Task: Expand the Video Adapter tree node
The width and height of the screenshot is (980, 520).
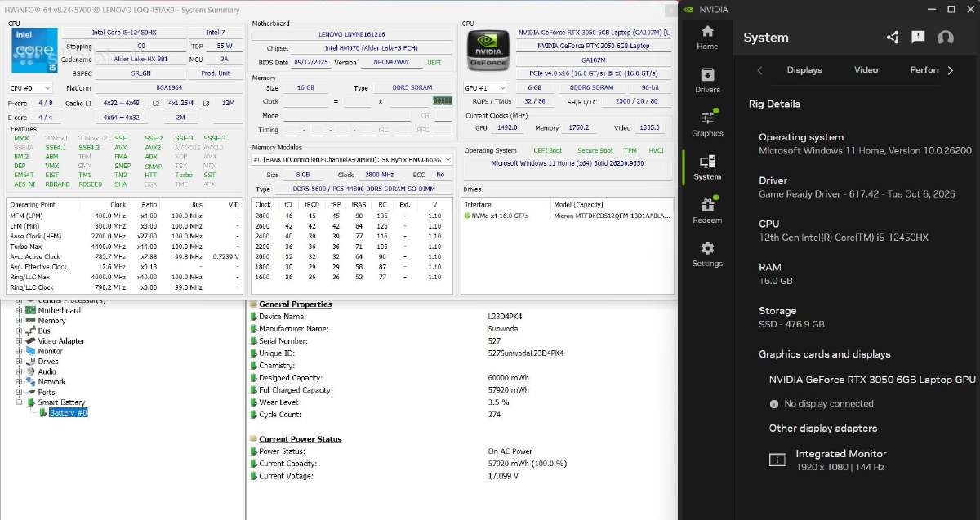Action: pyautogui.click(x=20, y=341)
